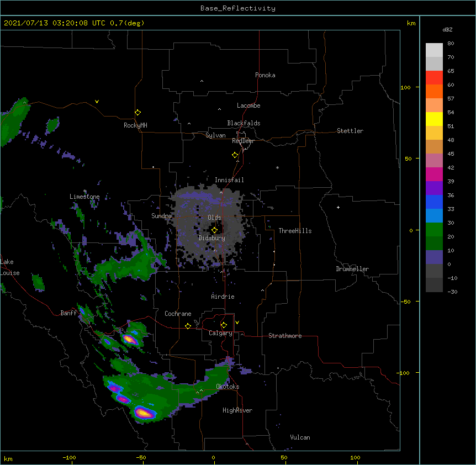The image size is (476, 465).
Task: Click the km unit label at top right
Action: [411, 23]
